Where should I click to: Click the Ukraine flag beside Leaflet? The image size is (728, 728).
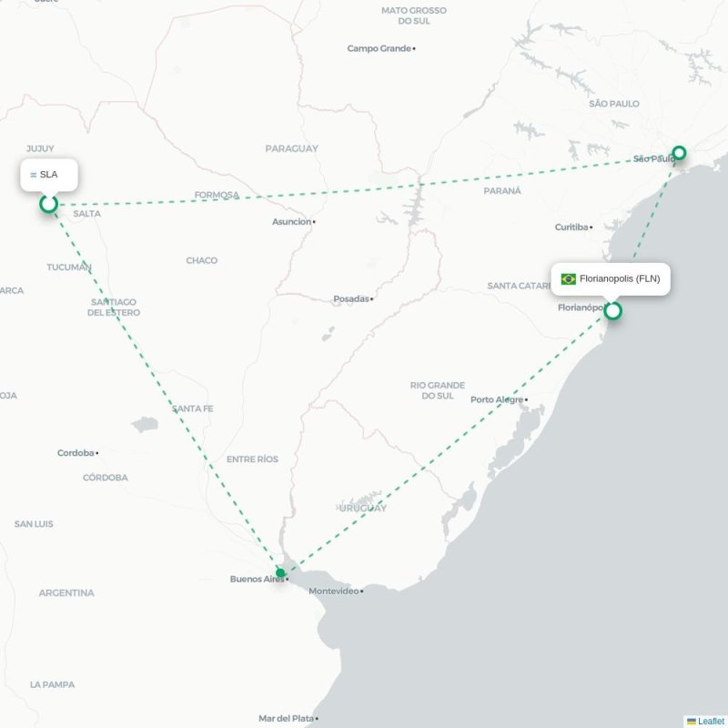(692, 721)
